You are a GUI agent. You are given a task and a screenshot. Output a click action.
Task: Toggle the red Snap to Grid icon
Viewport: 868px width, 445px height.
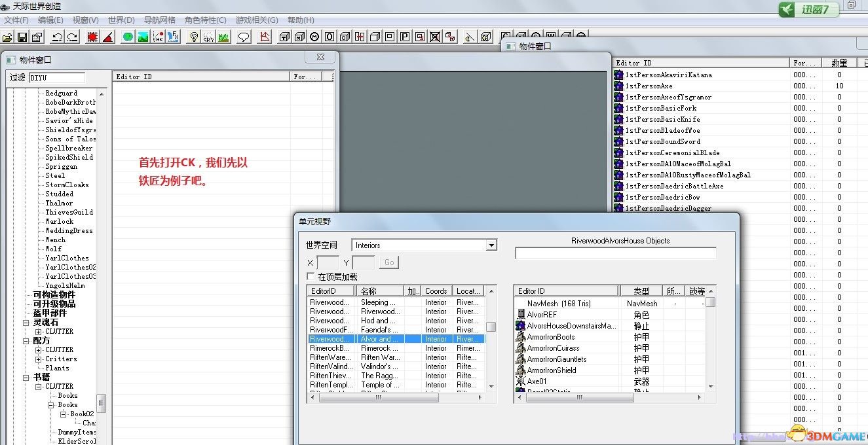pos(92,37)
